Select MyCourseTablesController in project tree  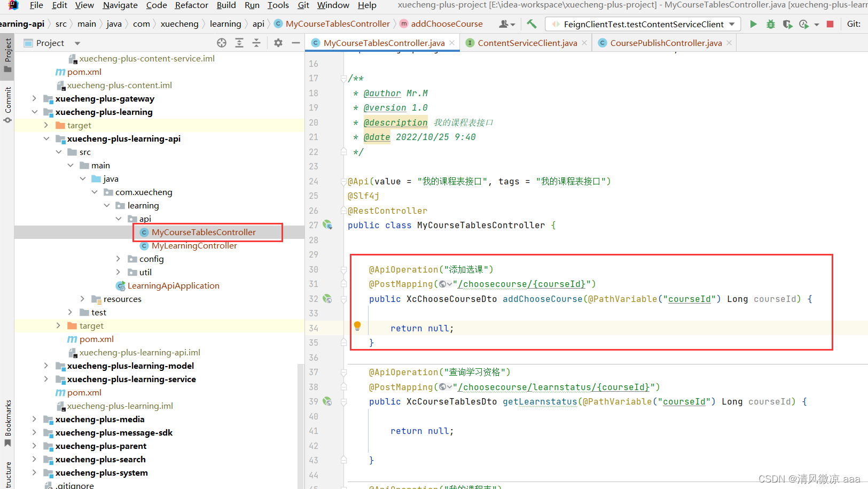(x=204, y=232)
